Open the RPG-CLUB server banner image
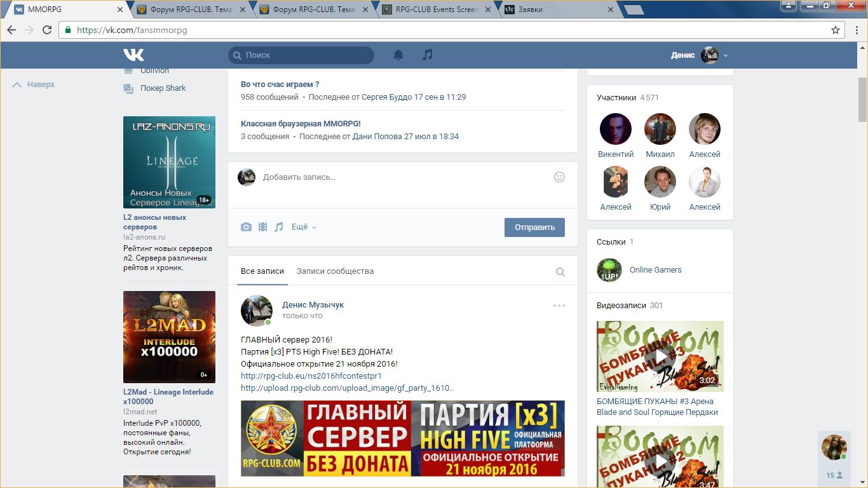The width and height of the screenshot is (868, 488). click(403, 438)
